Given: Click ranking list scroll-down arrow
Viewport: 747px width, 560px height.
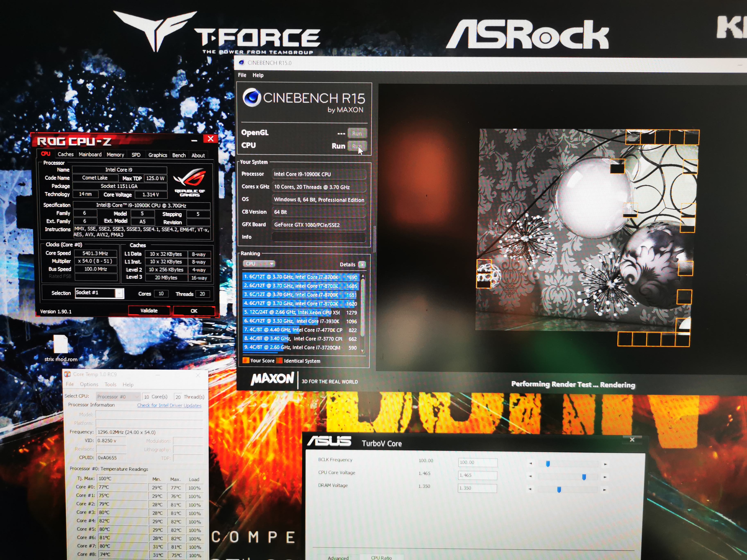Looking at the screenshot, I should click(363, 351).
